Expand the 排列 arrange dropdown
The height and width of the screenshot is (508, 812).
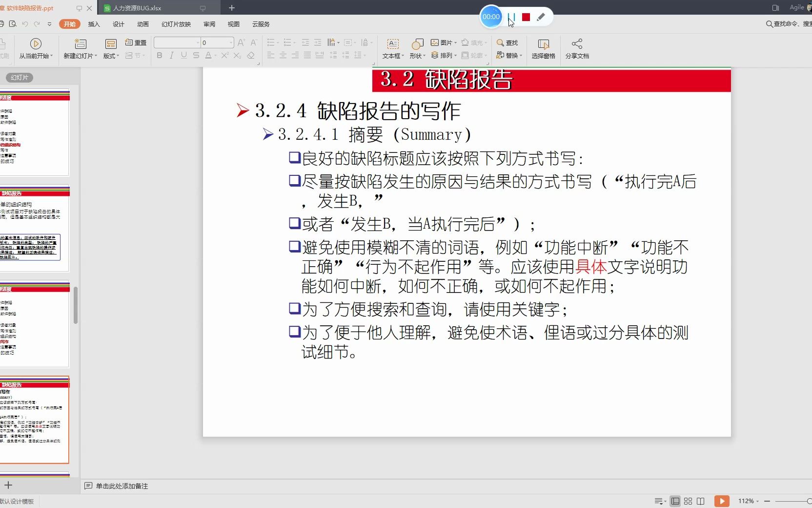[x=456, y=56]
